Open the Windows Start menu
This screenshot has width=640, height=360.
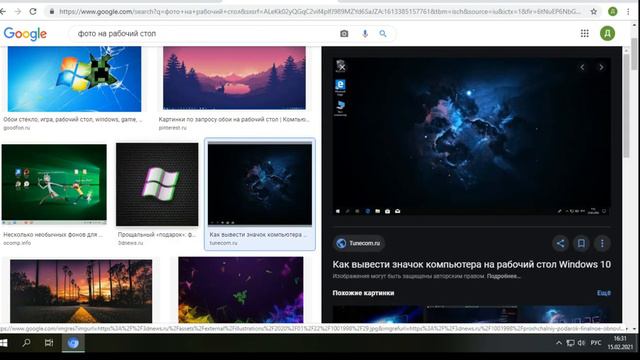(x=3, y=343)
